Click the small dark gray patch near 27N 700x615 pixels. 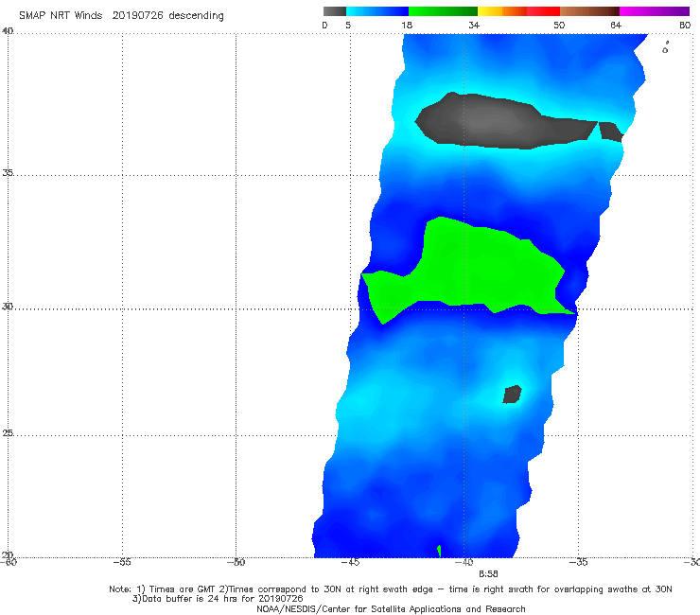[512, 395]
